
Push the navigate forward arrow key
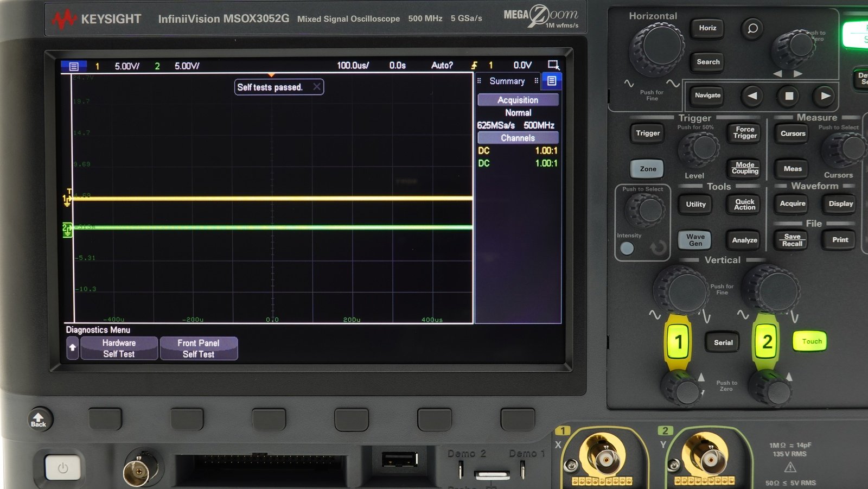[x=825, y=96]
